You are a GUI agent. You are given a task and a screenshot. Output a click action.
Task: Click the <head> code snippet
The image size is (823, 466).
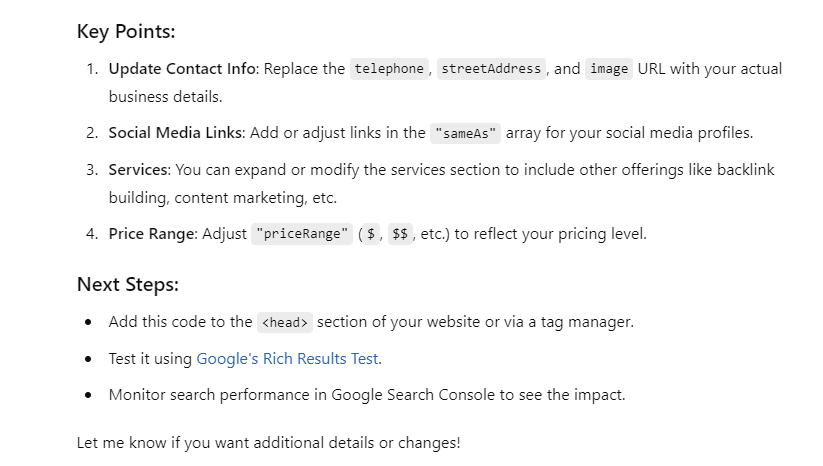[x=284, y=322]
